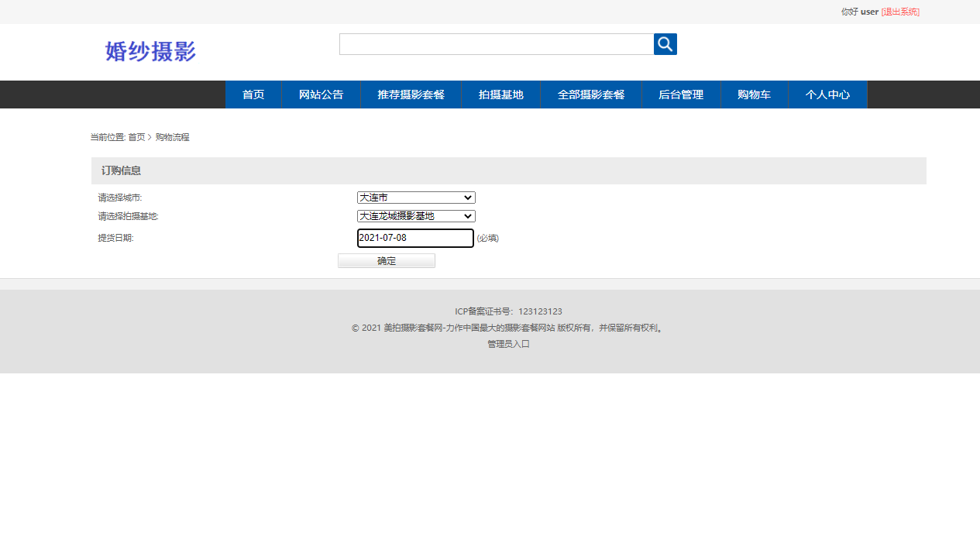The width and height of the screenshot is (980, 550).
Task: Click inside the top search box
Action: (496, 44)
